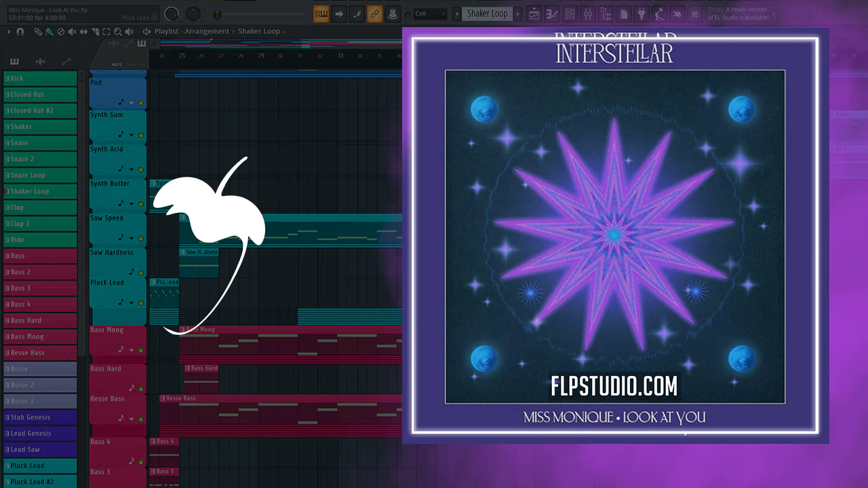
Task: Select the Playback speaker tool in playlist
Action: click(130, 31)
